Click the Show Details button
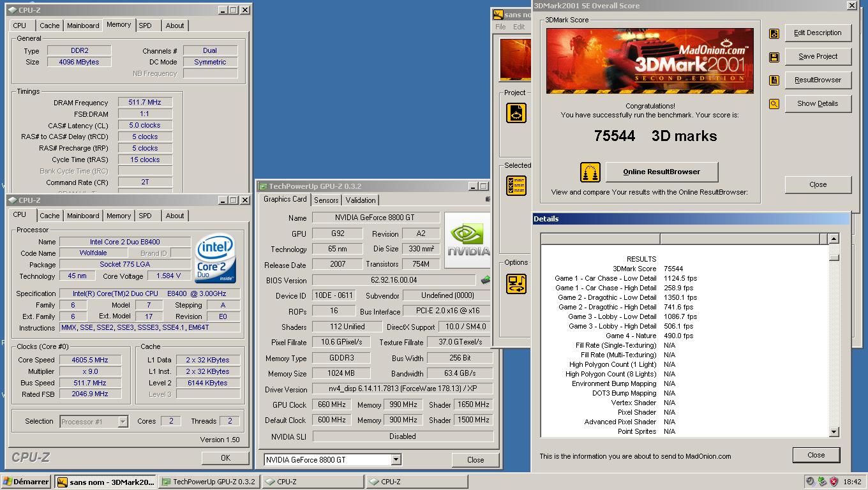The image size is (868, 490). click(x=818, y=104)
